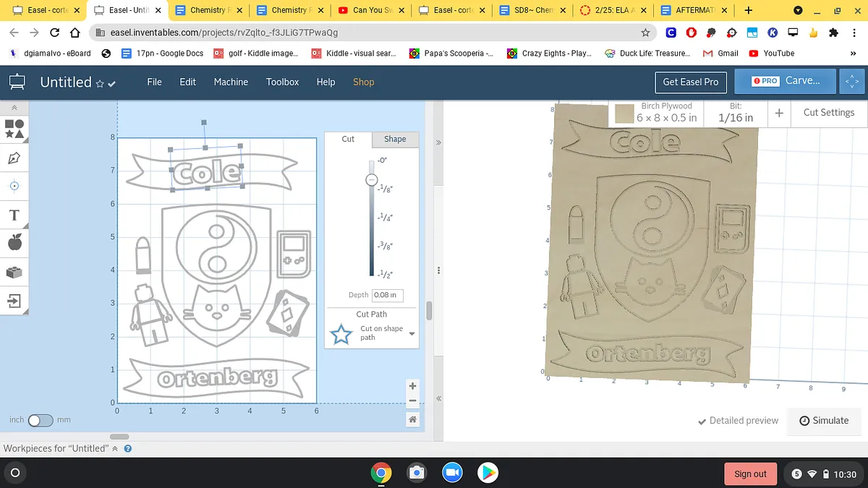Click the plus add bit button
Viewport: 868px width, 488px height.
click(x=779, y=113)
